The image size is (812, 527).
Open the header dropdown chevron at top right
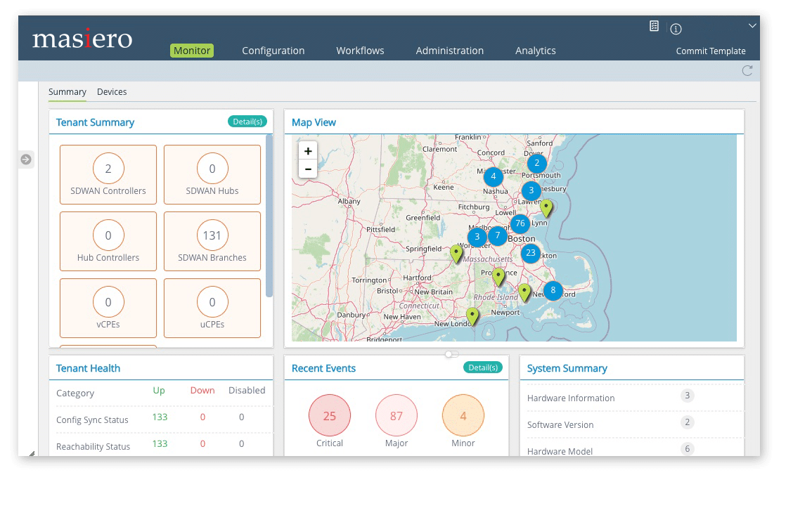click(752, 26)
